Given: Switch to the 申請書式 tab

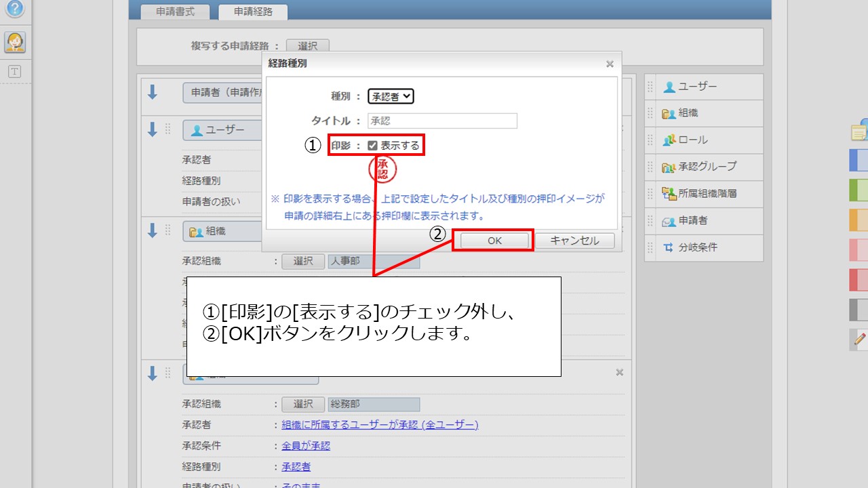Looking at the screenshot, I should [176, 12].
